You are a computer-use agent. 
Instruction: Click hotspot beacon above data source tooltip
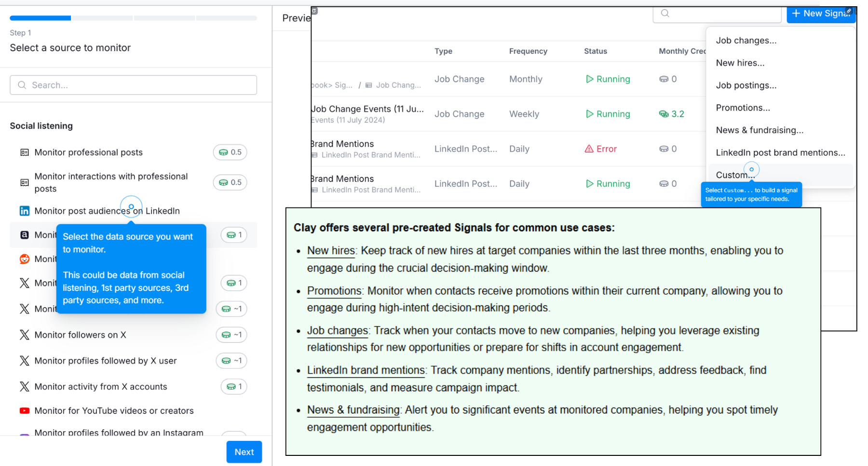point(131,206)
